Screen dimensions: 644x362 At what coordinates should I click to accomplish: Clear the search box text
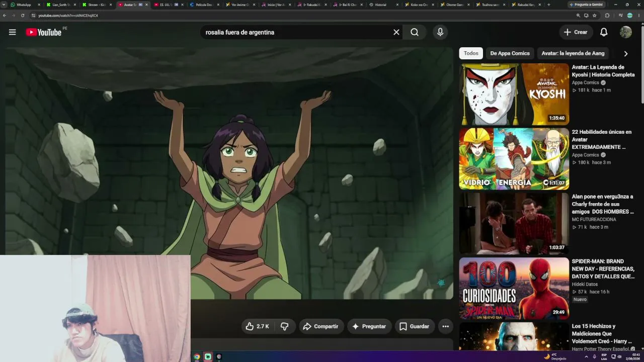pyautogui.click(x=396, y=32)
